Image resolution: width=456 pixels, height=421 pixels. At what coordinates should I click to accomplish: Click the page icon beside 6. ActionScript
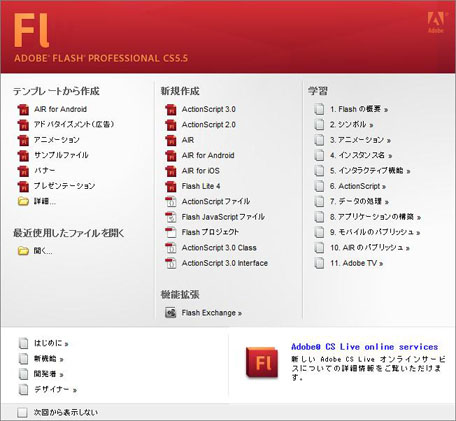(x=319, y=186)
